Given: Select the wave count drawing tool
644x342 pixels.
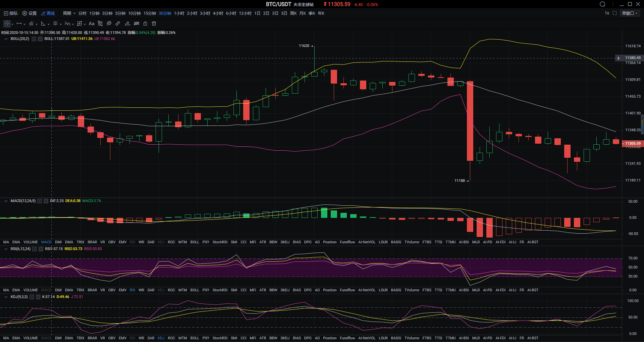Looking at the screenshot, I should [x=67, y=23].
